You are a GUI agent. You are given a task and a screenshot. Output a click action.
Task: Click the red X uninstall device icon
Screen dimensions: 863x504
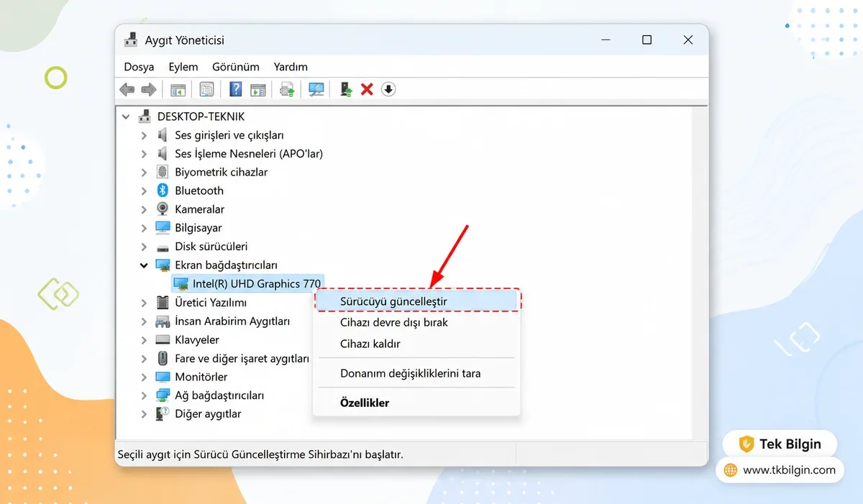(367, 89)
